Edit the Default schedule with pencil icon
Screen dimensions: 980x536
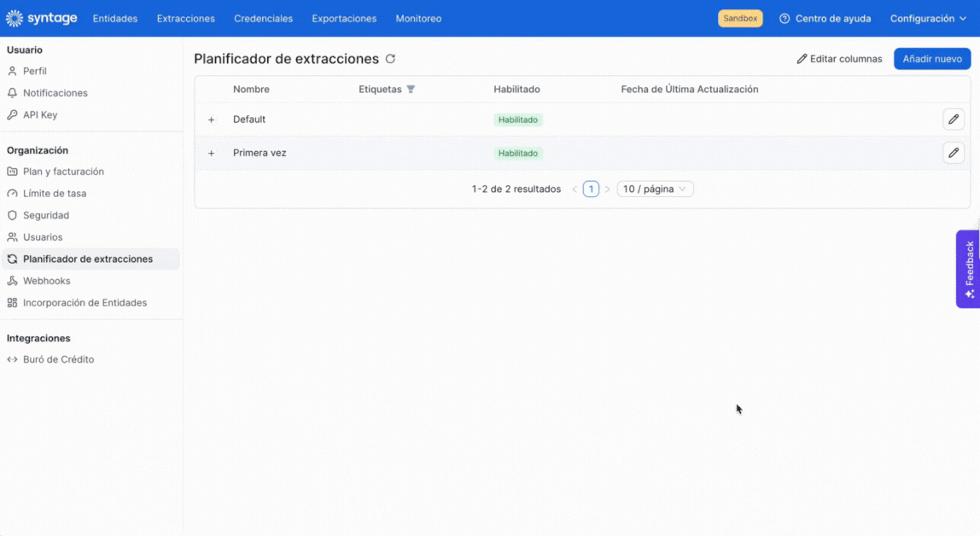click(954, 119)
